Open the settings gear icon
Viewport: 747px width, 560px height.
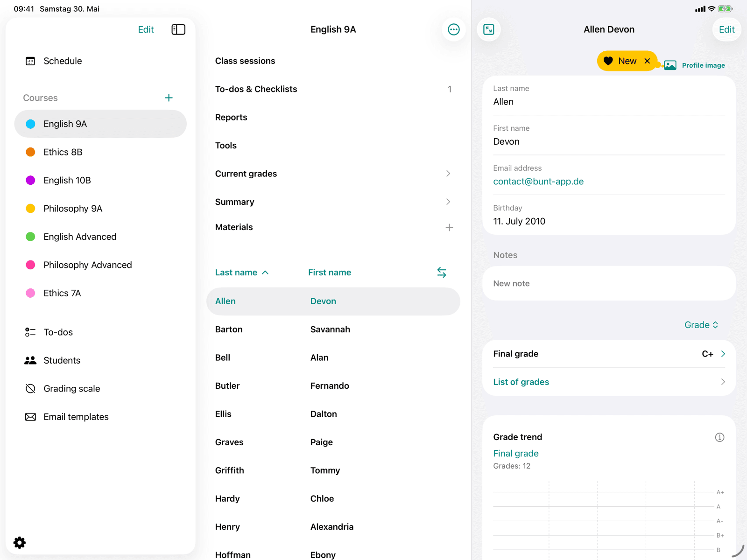[x=20, y=542]
